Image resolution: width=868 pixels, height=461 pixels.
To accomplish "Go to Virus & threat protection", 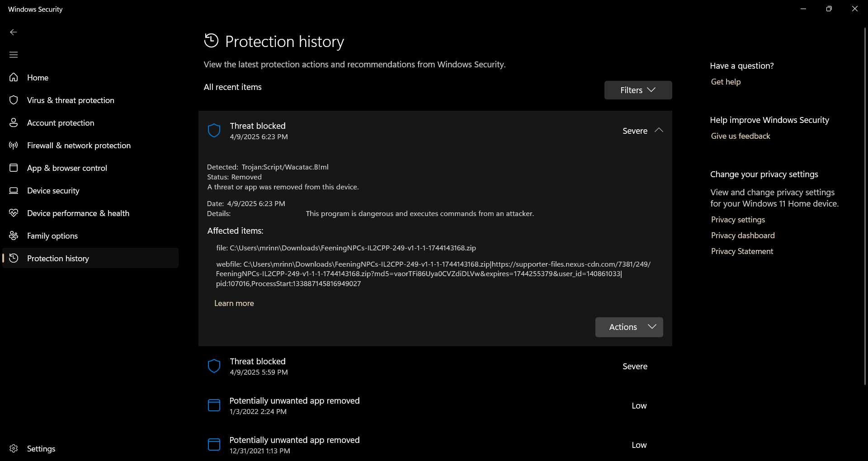I will tap(90, 100).
